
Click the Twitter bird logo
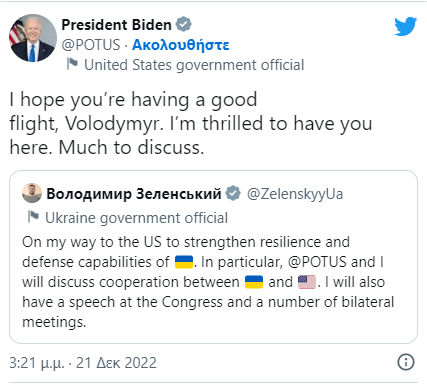(405, 26)
